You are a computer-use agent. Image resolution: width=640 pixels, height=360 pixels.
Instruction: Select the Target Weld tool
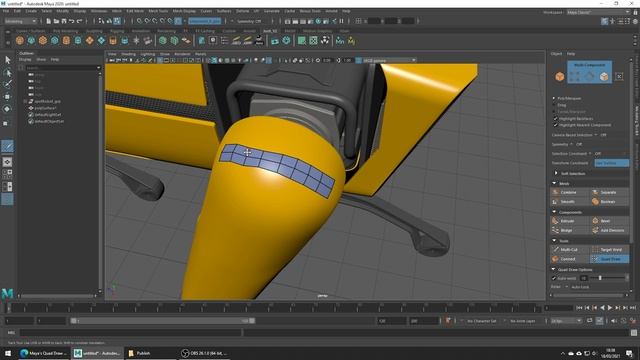[x=609, y=249]
